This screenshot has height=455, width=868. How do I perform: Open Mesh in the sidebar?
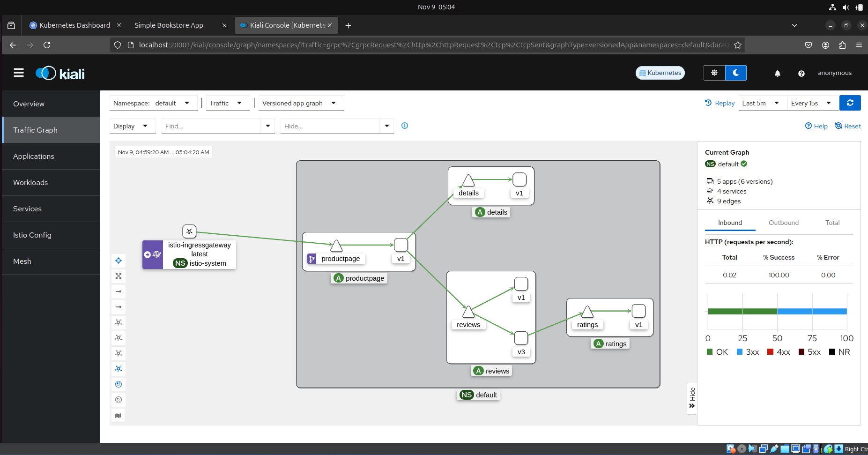tap(51, 261)
